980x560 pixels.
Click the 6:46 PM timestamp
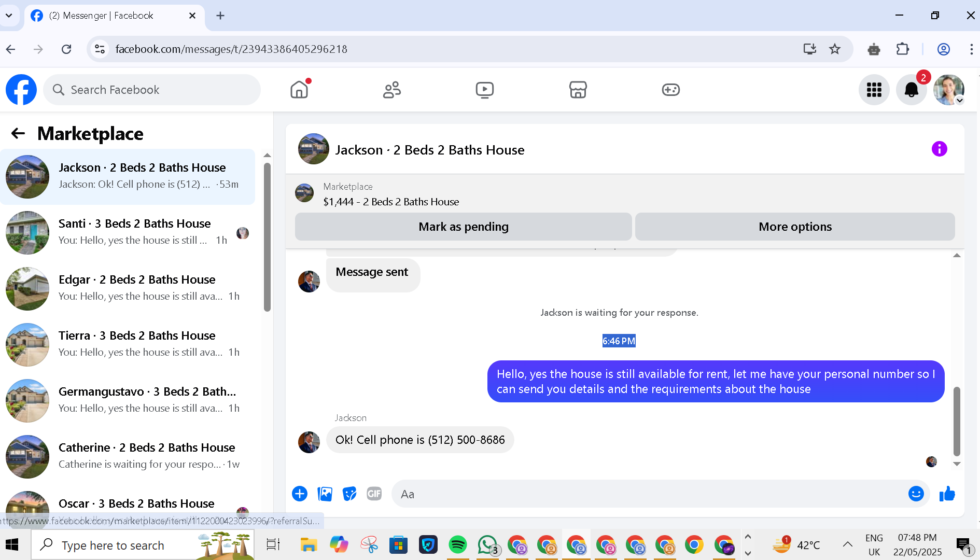pyautogui.click(x=619, y=341)
